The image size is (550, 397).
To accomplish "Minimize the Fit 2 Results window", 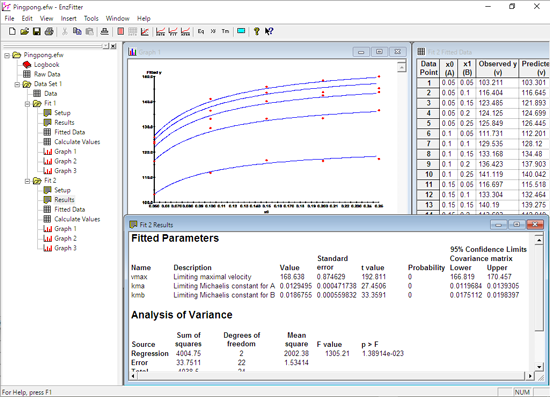I will (498, 225).
